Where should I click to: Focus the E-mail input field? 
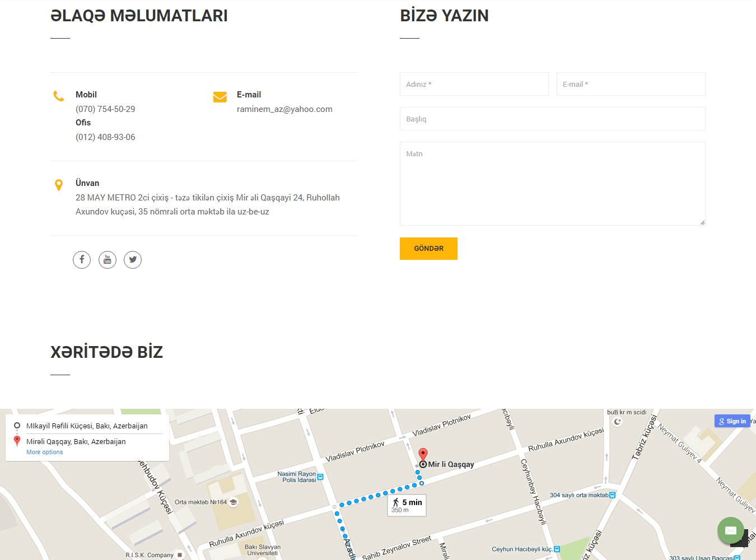(631, 84)
